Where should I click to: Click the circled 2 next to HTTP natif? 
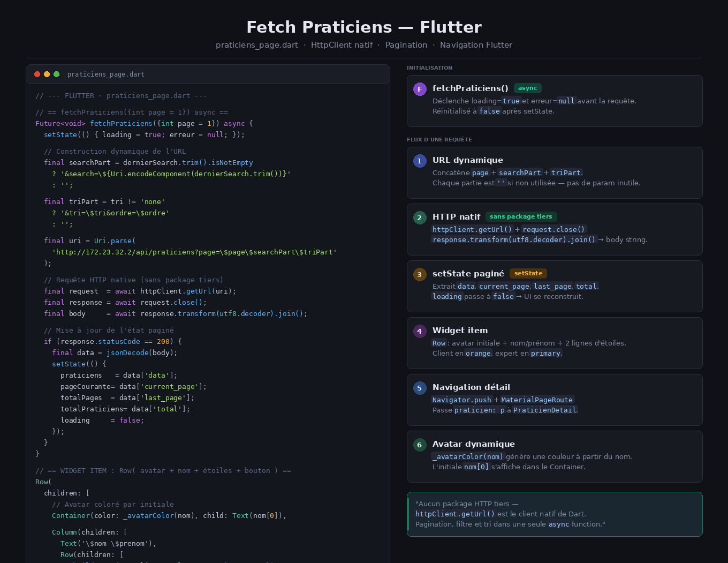(419, 217)
